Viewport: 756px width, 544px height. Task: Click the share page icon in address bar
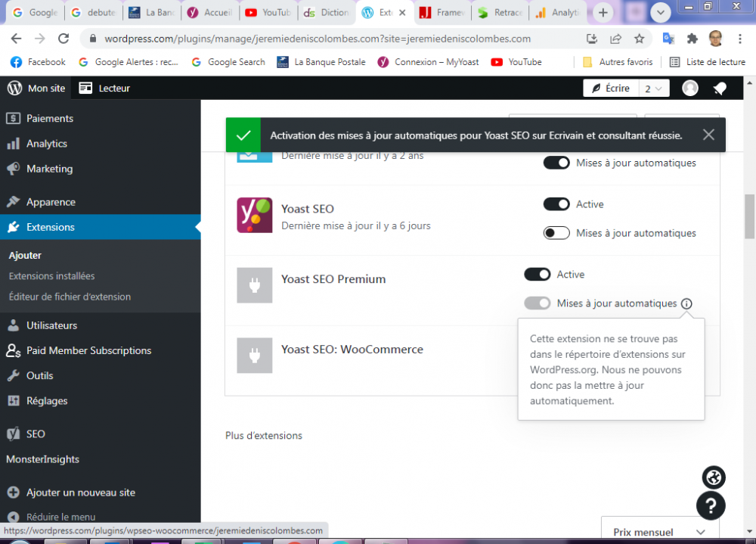click(615, 39)
